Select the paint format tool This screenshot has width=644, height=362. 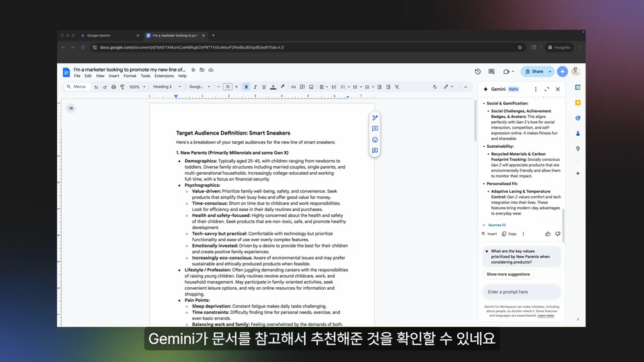point(123,87)
